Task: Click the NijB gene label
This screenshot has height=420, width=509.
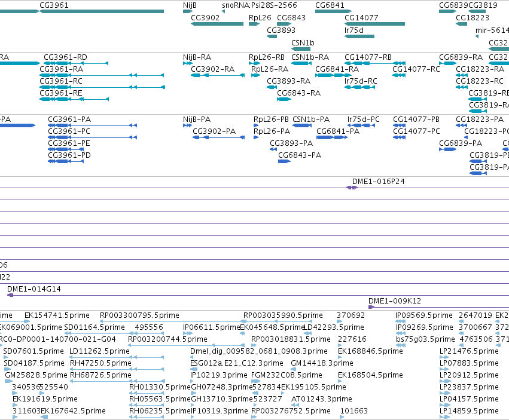Action: pos(190,5)
